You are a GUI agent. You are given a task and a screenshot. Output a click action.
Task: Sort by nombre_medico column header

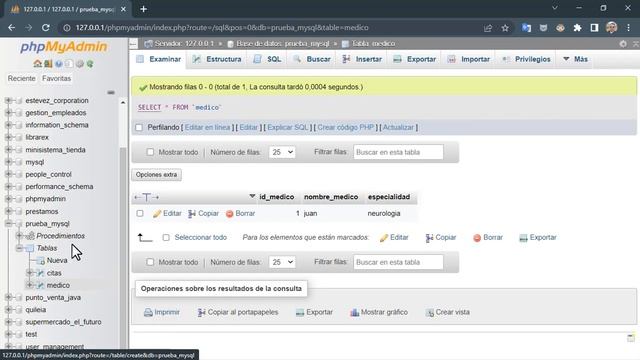pos(331,197)
